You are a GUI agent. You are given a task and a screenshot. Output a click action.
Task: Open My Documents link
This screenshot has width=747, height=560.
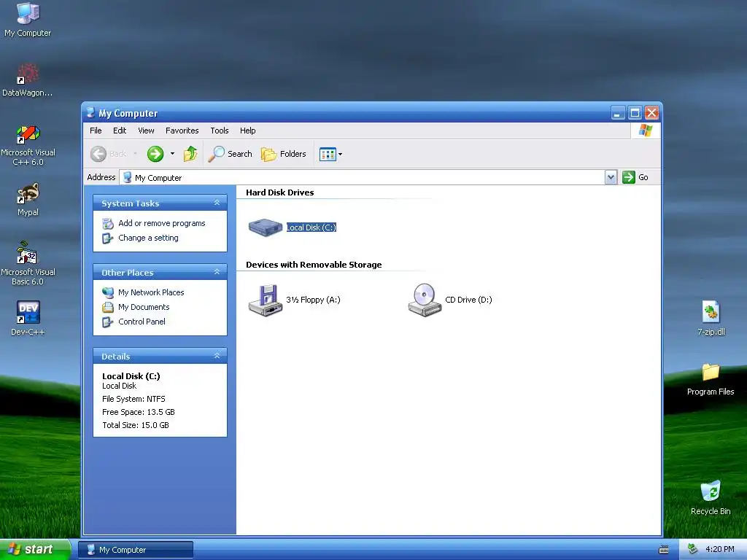coord(144,307)
